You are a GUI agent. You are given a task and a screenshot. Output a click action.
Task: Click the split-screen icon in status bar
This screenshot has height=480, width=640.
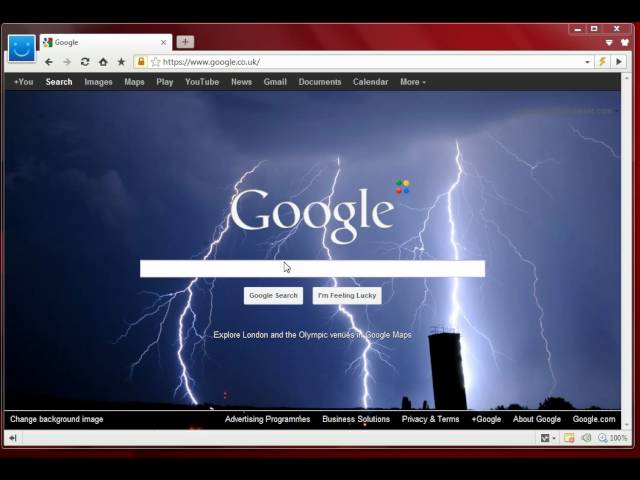point(569,438)
